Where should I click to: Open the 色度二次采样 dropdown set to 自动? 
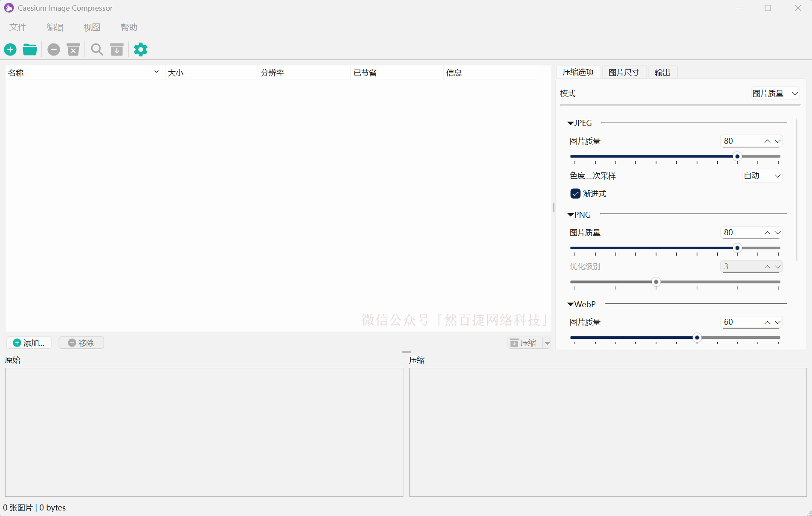pyautogui.click(x=762, y=176)
